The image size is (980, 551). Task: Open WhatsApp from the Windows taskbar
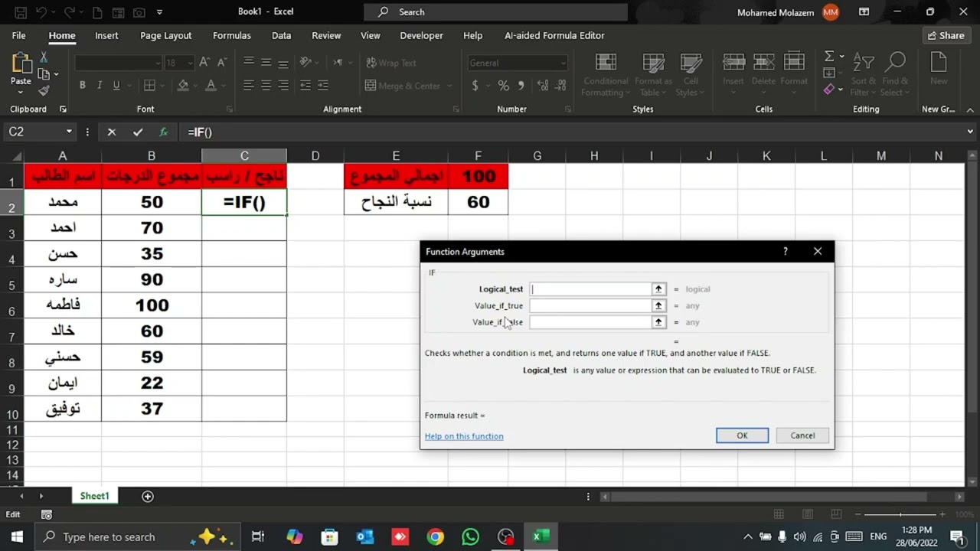(x=470, y=536)
